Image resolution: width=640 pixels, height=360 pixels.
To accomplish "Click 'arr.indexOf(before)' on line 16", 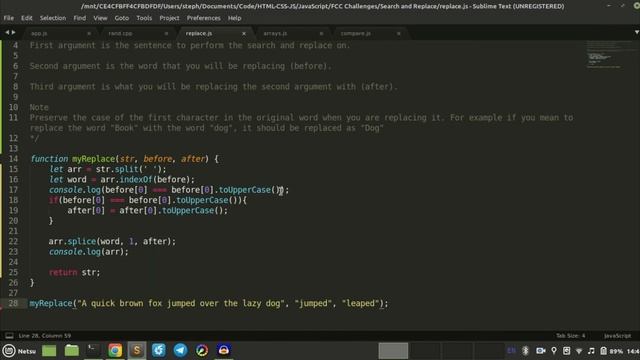I will (147, 180).
